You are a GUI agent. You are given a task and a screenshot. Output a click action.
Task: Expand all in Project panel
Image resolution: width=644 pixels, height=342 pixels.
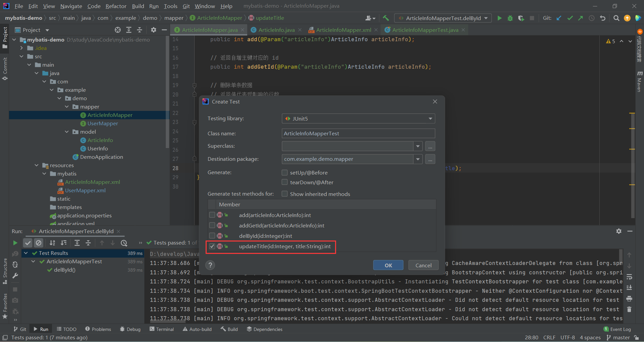click(129, 30)
